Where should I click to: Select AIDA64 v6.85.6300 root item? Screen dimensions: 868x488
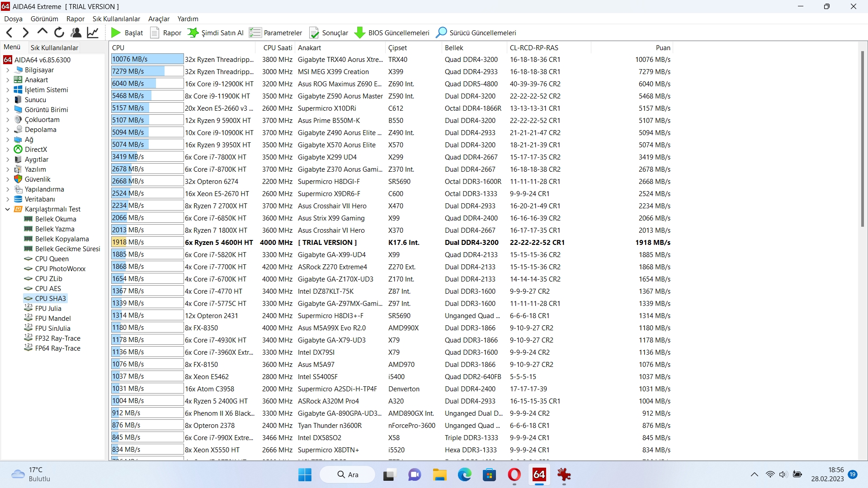(37, 60)
